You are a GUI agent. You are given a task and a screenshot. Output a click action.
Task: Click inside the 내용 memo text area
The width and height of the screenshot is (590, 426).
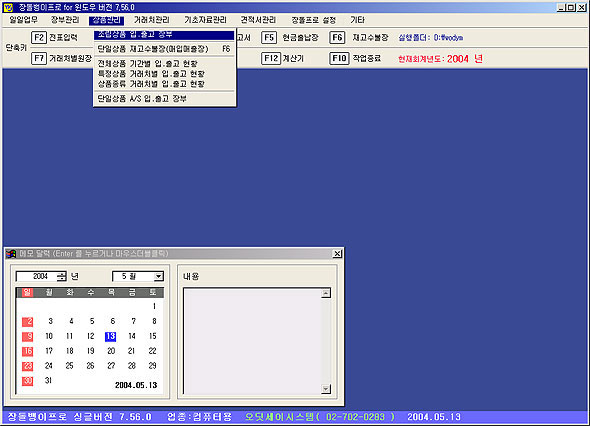[x=252, y=341]
